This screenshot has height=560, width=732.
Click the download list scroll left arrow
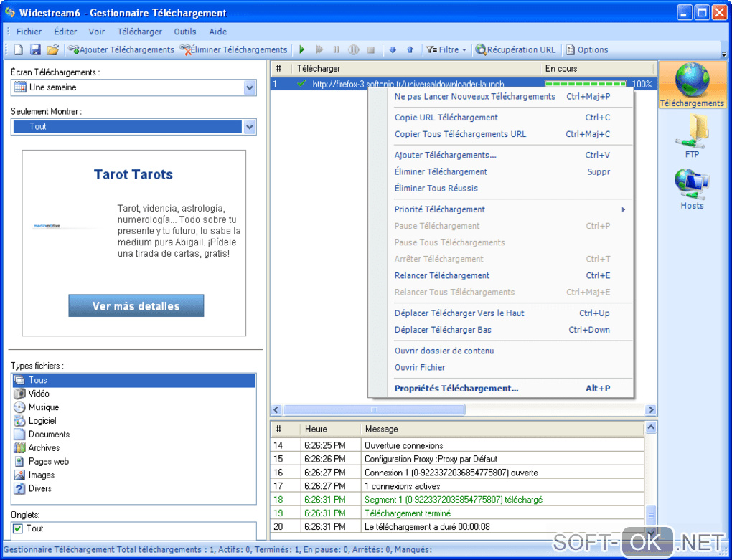coord(276,410)
